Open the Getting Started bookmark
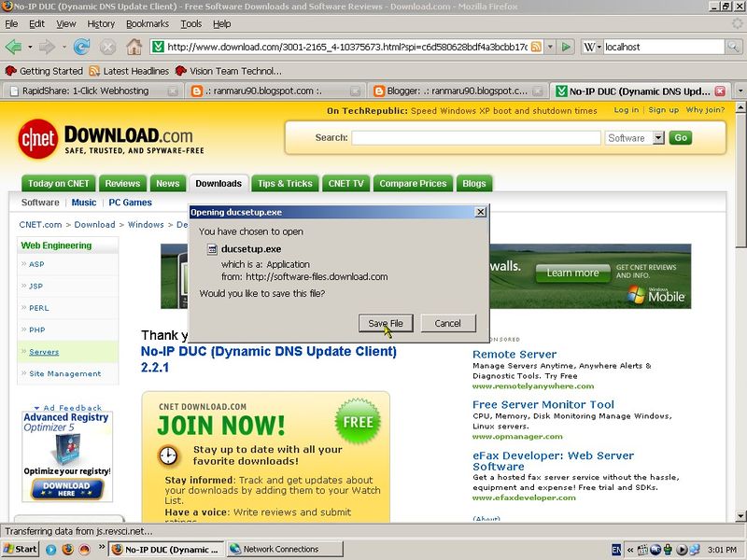This screenshot has width=747, height=560. pos(44,71)
